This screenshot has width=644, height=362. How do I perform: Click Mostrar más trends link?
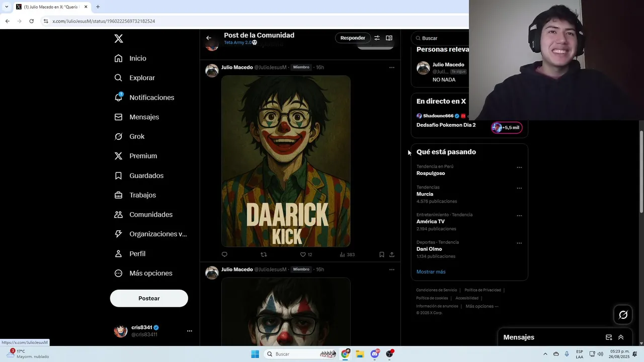click(431, 272)
